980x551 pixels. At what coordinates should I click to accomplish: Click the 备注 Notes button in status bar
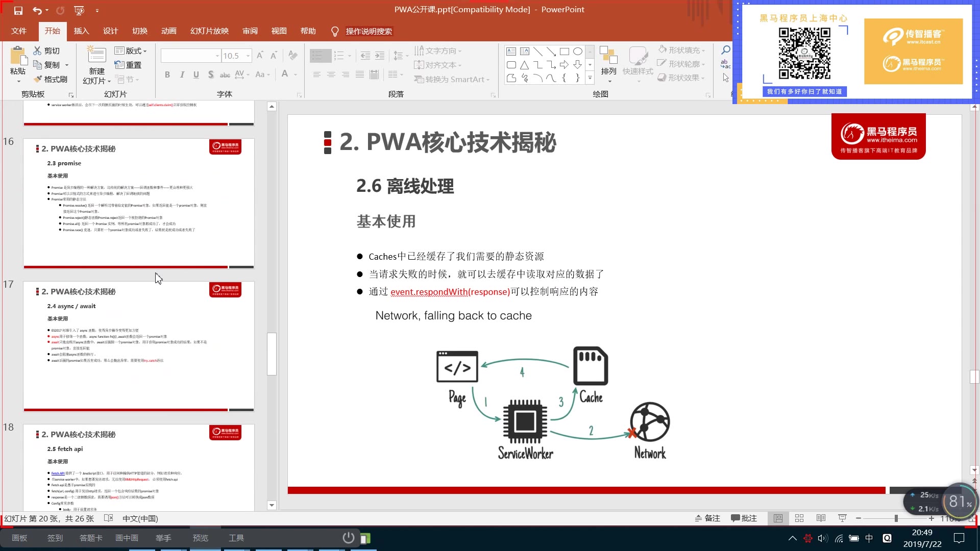coord(707,518)
